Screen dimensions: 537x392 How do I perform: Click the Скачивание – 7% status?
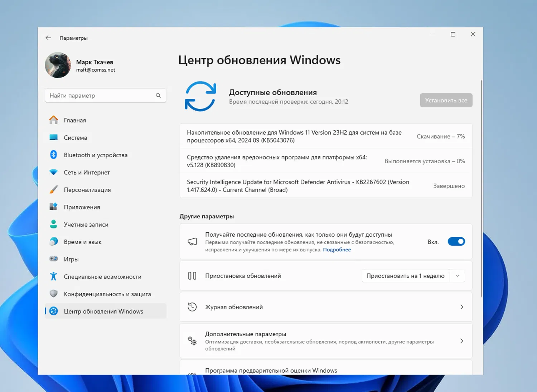tap(441, 136)
